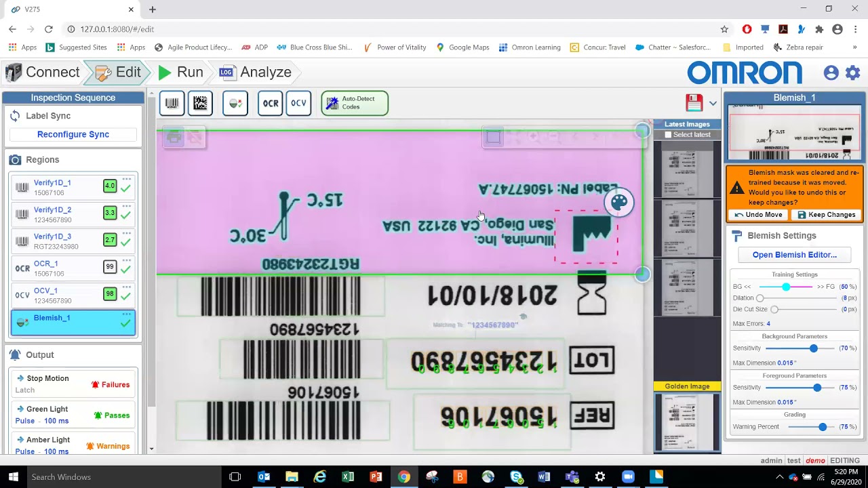Open options menu dots for Verify1D_2
This screenshot has width=868, height=488.
(127, 206)
